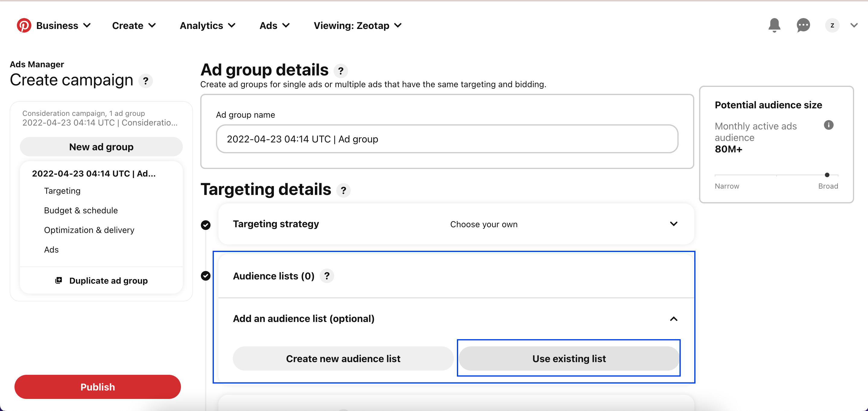This screenshot has width=868, height=411.
Task: Click Use existing list button
Action: click(569, 358)
